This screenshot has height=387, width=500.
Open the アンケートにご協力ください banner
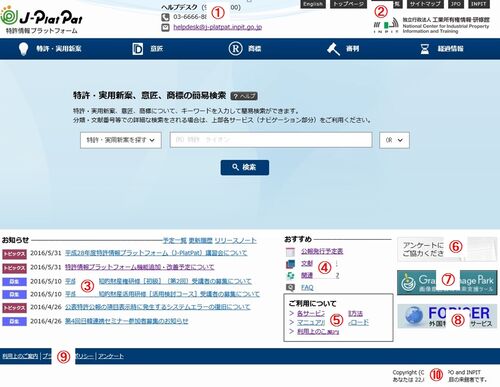(x=447, y=249)
